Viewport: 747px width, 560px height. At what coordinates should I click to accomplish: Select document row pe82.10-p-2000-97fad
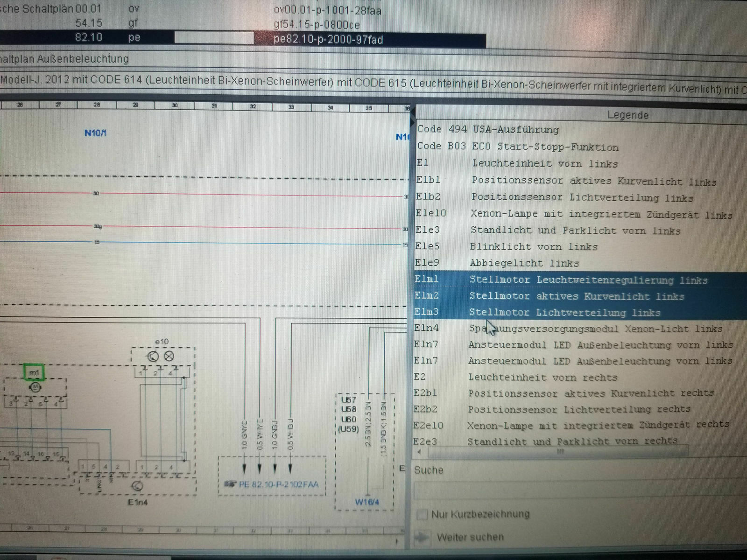click(328, 40)
